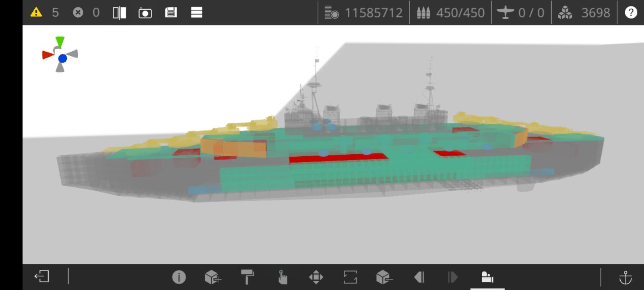644x290 pixels.
Task: Click the red X axis on orientation gizmo
Action: (47, 55)
